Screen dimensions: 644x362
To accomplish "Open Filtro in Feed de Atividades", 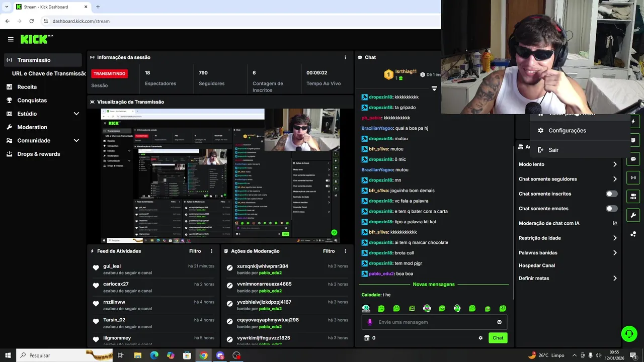I will point(195,251).
